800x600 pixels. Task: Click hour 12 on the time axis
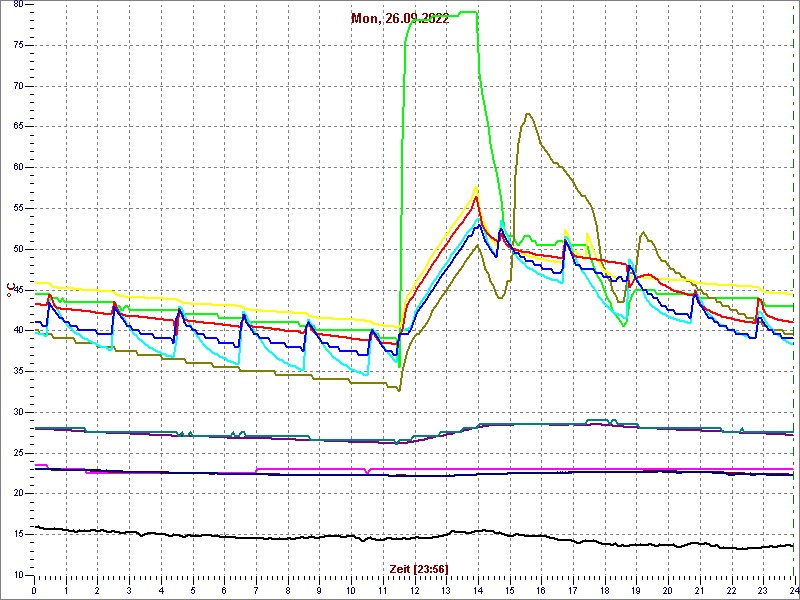(x=414, y=590)
